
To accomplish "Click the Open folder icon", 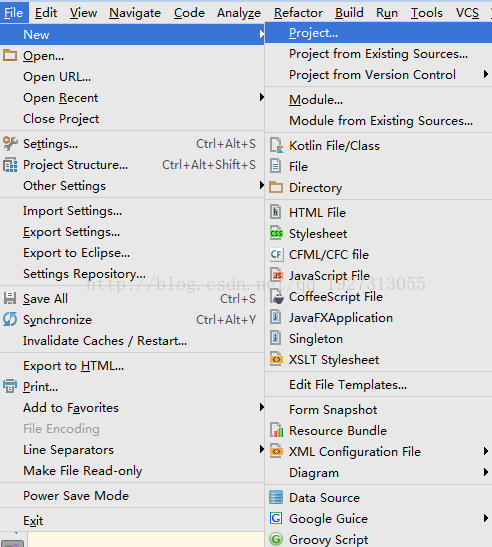I will point(10,55).
